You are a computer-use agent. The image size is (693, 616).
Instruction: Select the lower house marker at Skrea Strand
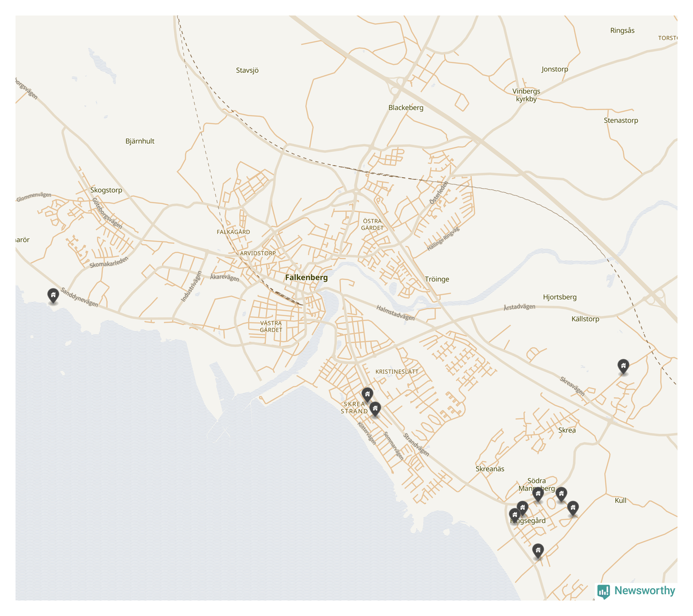tap(375, 409)
